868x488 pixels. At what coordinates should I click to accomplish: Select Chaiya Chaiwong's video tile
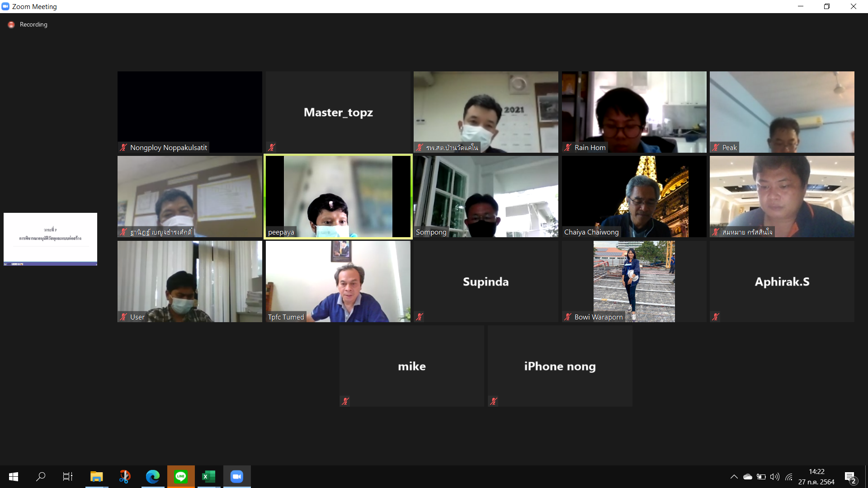[x=634, y=197]
